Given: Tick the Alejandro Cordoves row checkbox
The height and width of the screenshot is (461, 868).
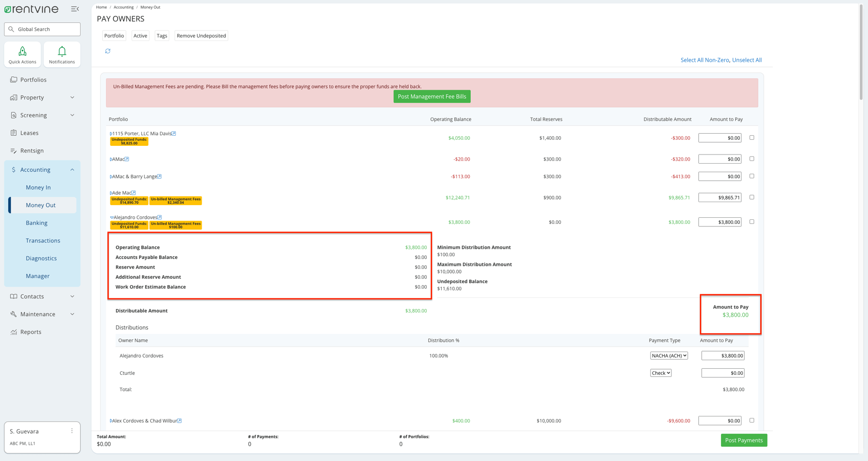Looking at the screenshot, I should [751, 222].
